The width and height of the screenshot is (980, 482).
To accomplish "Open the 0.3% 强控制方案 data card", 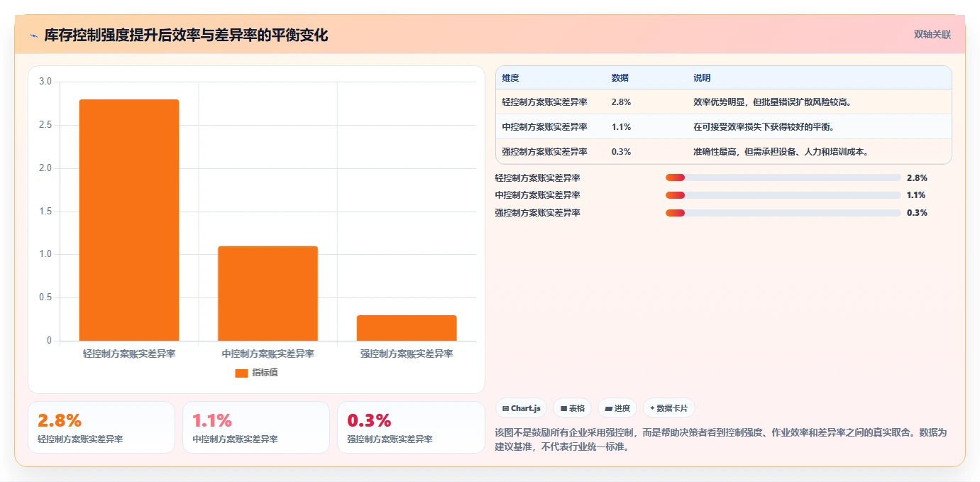I will [x=411, y=427].
